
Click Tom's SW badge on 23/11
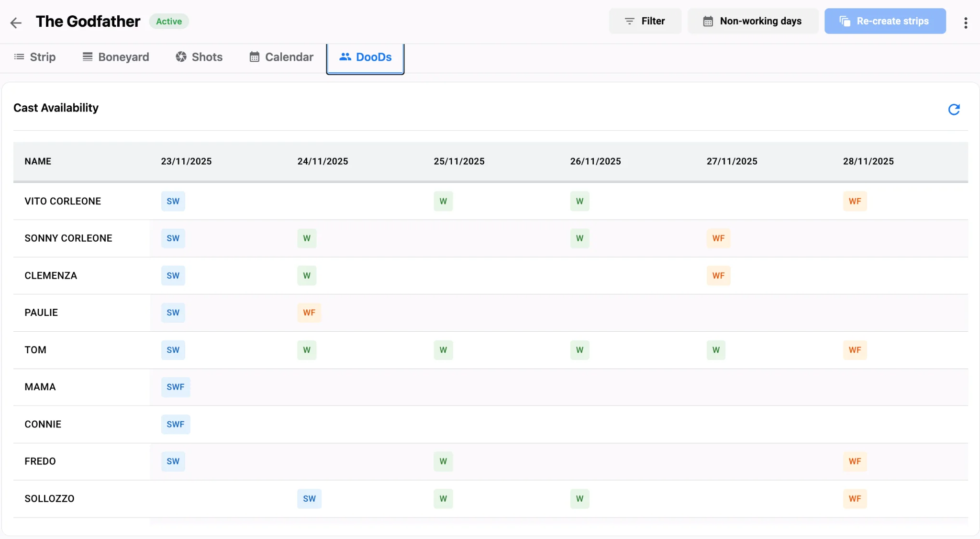(x=173, y=350)
